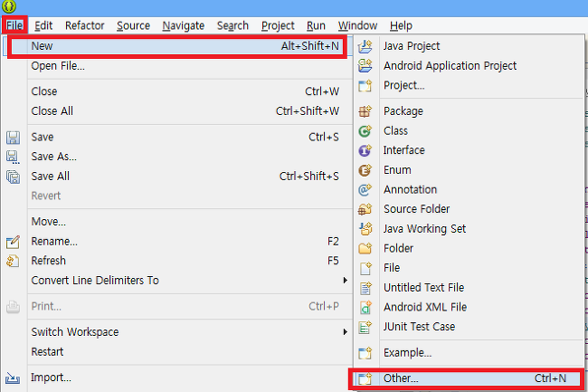Image resolution: width=588 pixels, height=392 pixels.
Task: Click the Refresh icon
Action: click(x=14, y=261)
